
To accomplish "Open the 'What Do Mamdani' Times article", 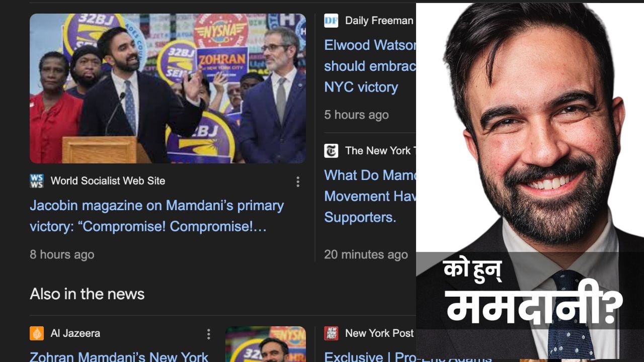I will pyautogui.click(x=370, y=196).
